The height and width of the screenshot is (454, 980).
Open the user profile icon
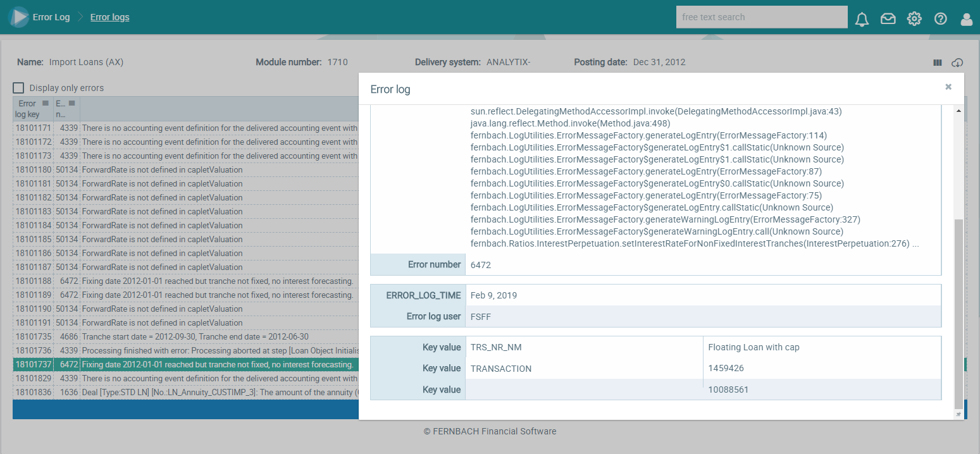click(966, 19)
